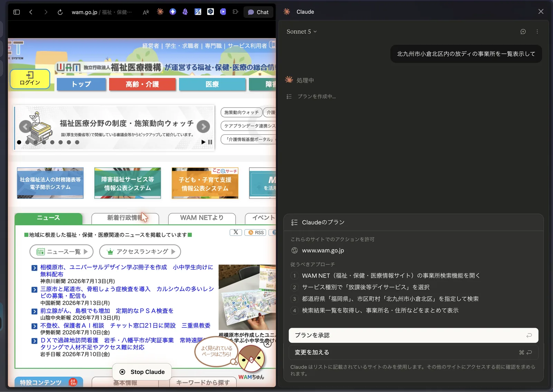Open the Google Translate extension icon

click(198, 12)
